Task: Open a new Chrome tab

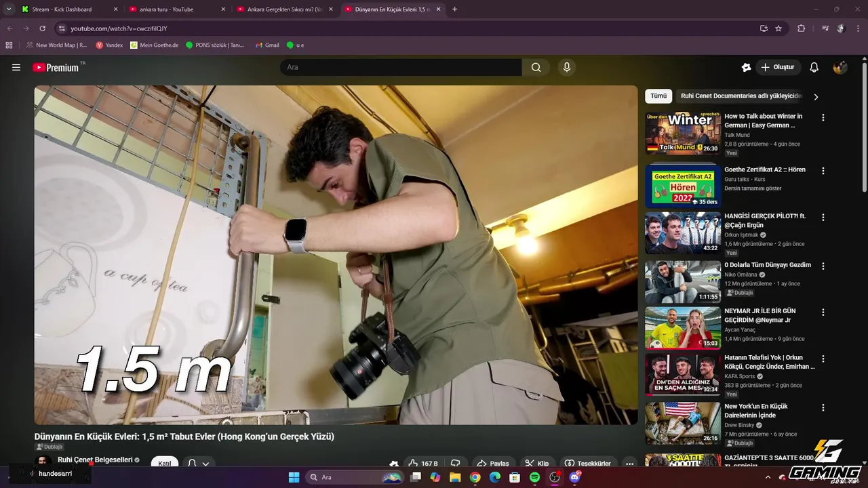Action: pyautogui.click(x=454, y=9)
